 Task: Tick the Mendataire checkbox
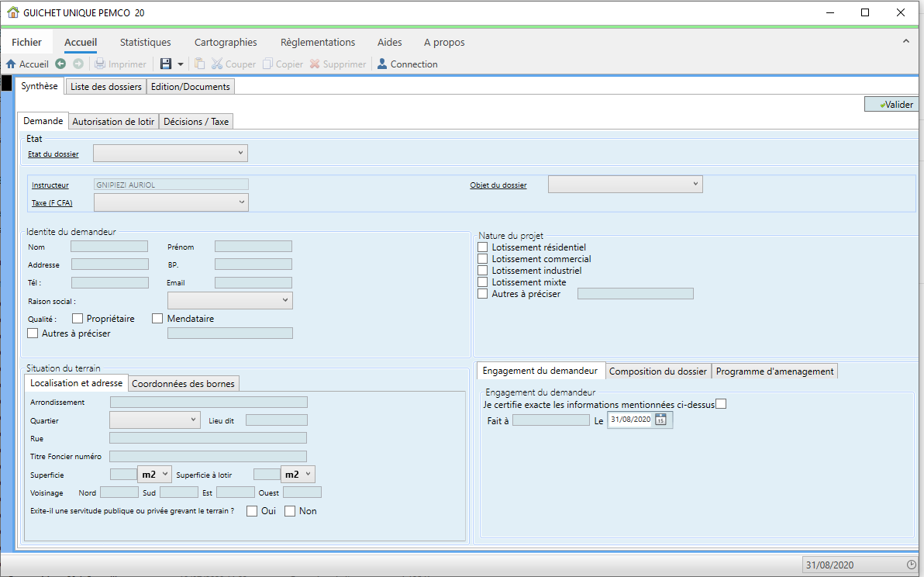[x=157, y=318]
